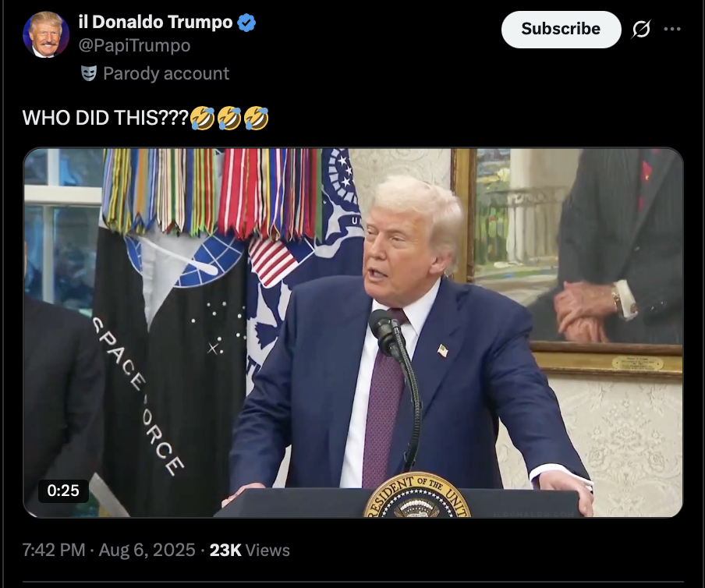
Task: Click the last rolling-laughing emoji
Action: click(257, 119)
